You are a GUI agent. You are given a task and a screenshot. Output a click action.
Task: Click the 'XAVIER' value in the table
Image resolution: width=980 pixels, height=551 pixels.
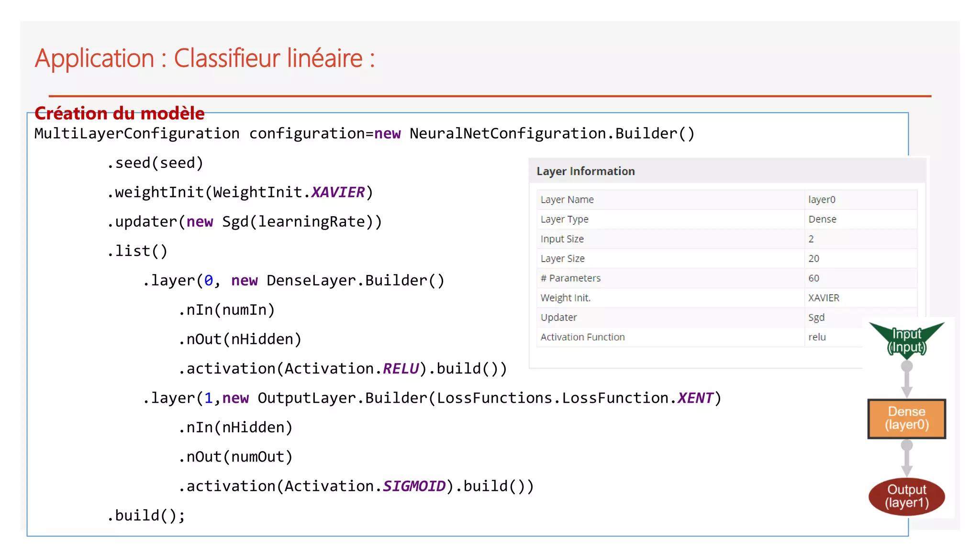pos(824,298)
